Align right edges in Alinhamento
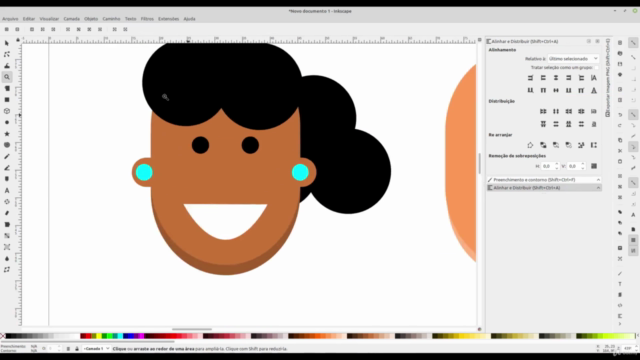Viewport: 640px width, 360px height. coord(568,78)
